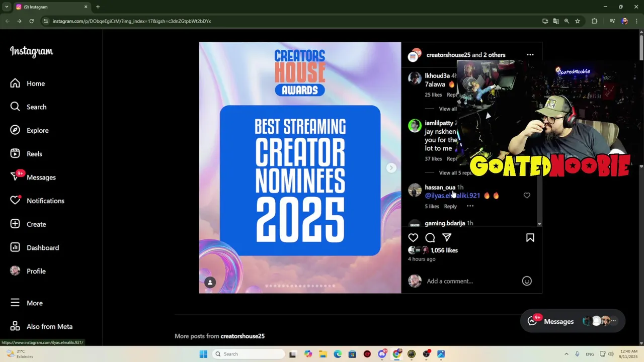Screen dimensions: 644x362
Task: Open the emoji picker in comment box
Action: (x=527, y=281)
